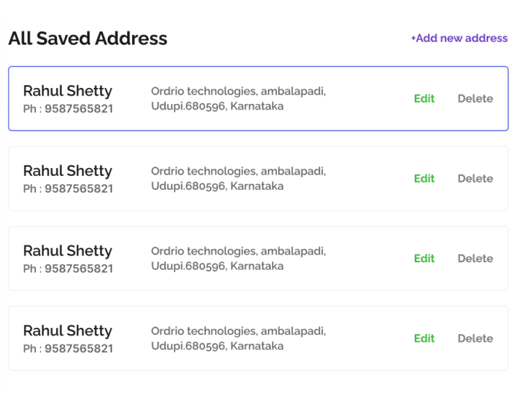Remove the second address card via Delete
The height and width of the screenshot is (401, 532).
coord(475,179)
